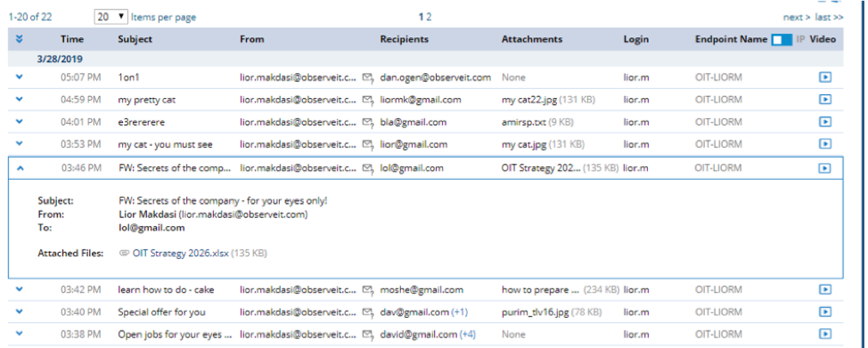Expand 'learn how to do - cake' row
Viewport: 868px width, 348px height.
20,288
